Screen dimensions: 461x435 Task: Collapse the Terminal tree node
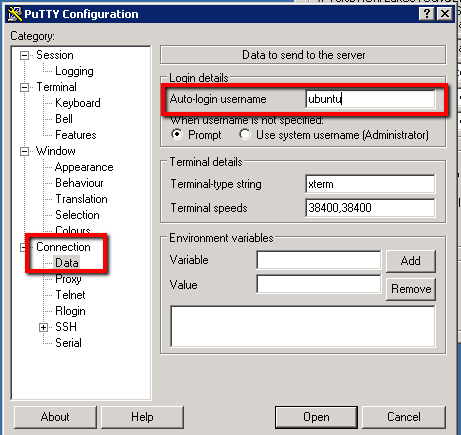pyautogui.click(x=24, y=87)
